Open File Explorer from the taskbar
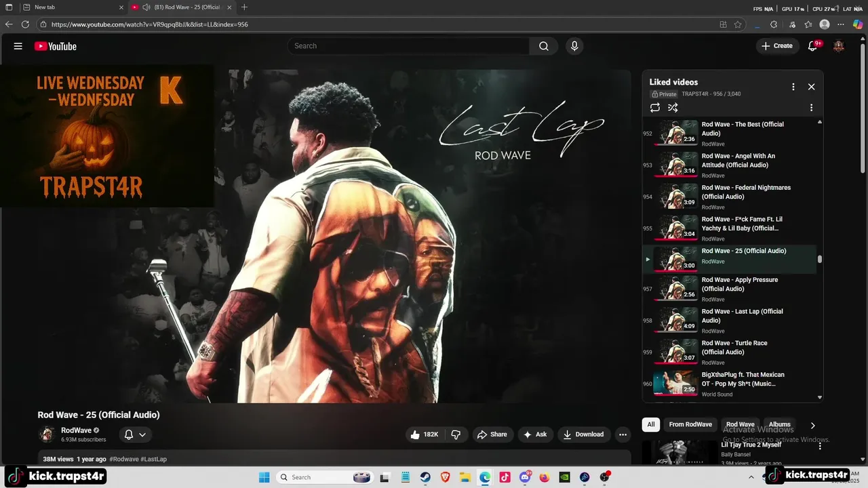The height and width of the screenshot is (488, 868). tap(465, 477)
